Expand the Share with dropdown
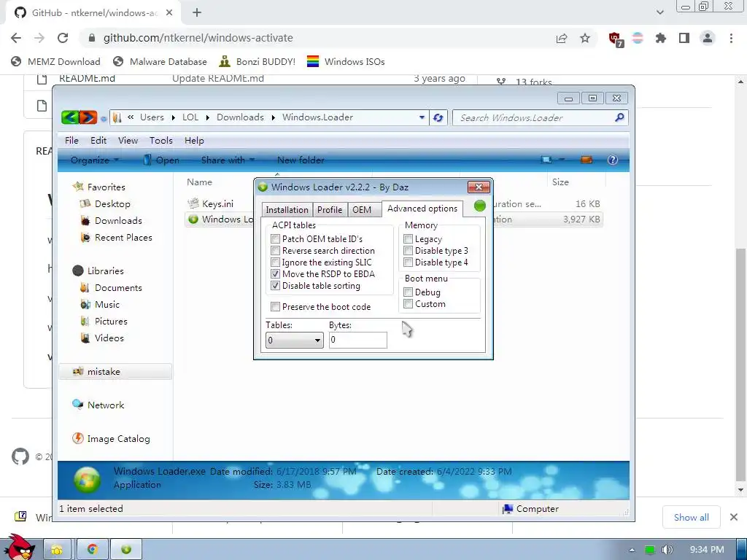 [x=228, y=160]
